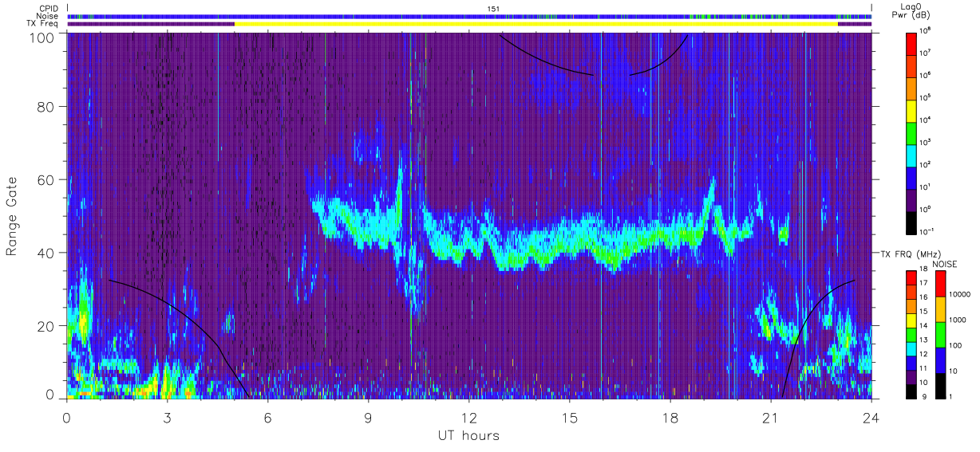Click the cyan segment of the TX FRQ colorbar

coord(912,348)
